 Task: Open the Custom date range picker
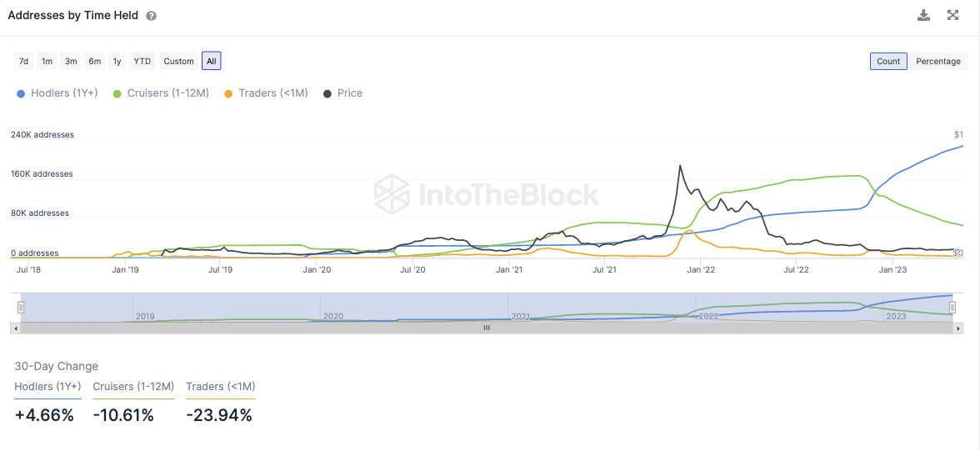tap(178, 61)
